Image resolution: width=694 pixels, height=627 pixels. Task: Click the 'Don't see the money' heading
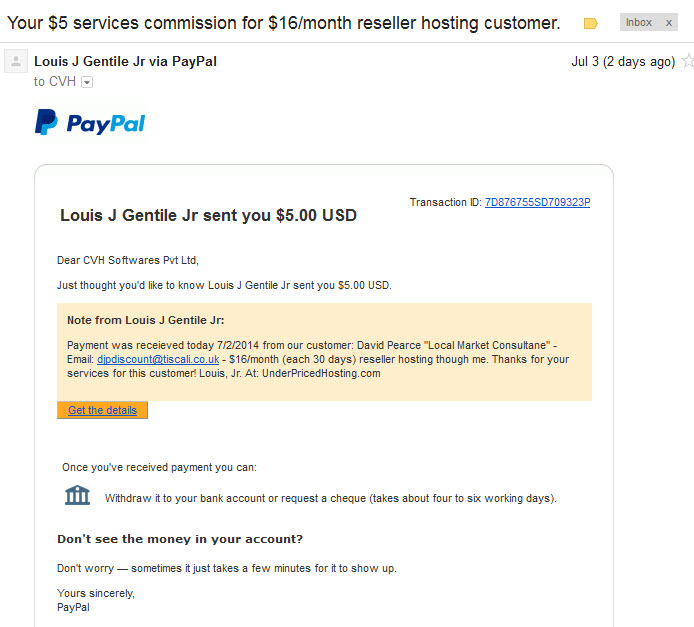180,539
